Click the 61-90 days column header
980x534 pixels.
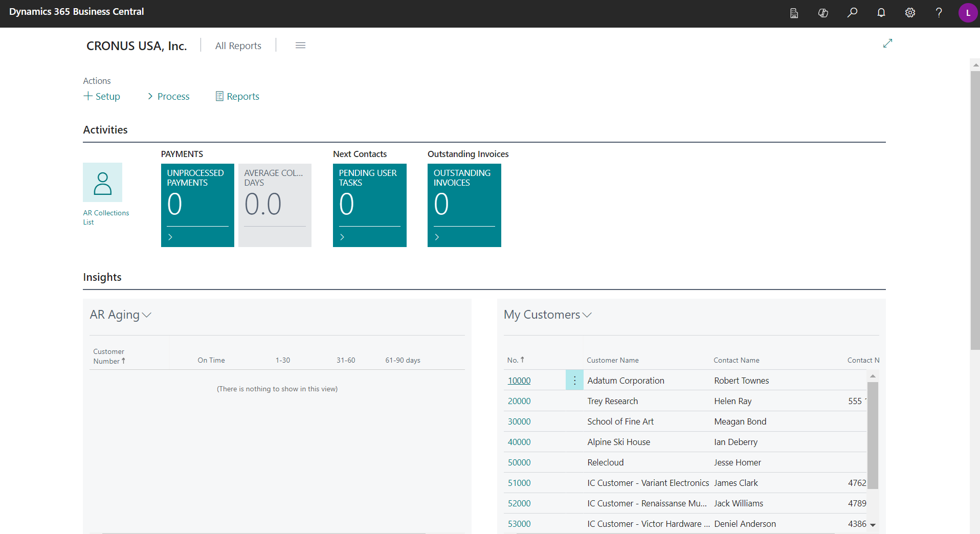403,360
